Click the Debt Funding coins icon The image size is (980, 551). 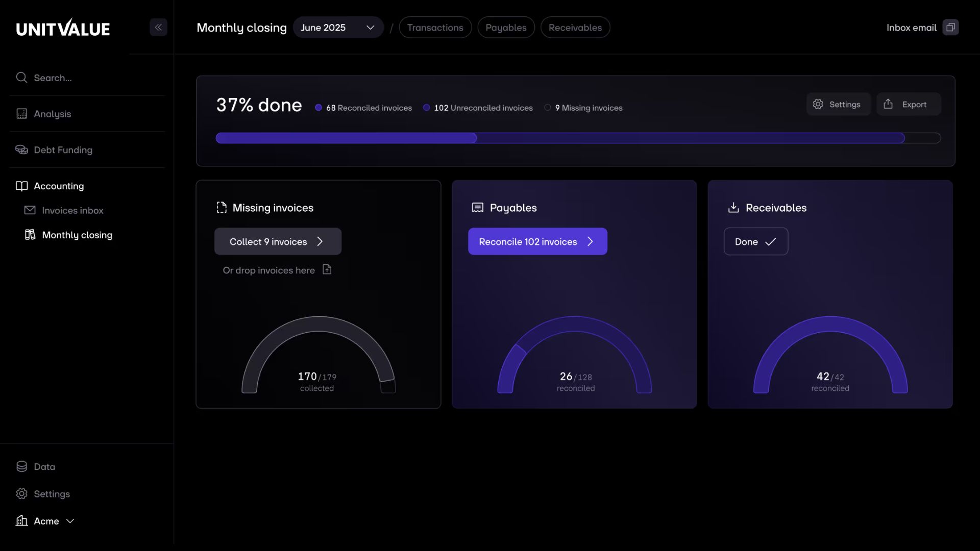click(21, 149)
